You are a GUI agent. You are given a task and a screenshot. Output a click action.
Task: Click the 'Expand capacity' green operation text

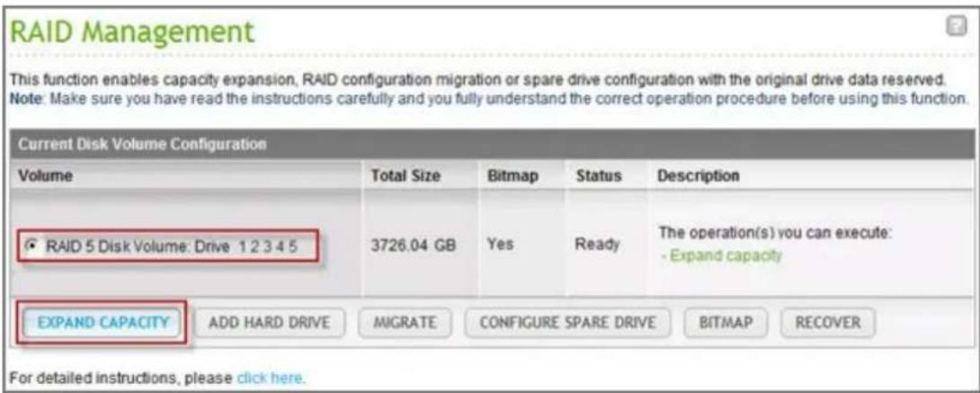pos(723,256)
